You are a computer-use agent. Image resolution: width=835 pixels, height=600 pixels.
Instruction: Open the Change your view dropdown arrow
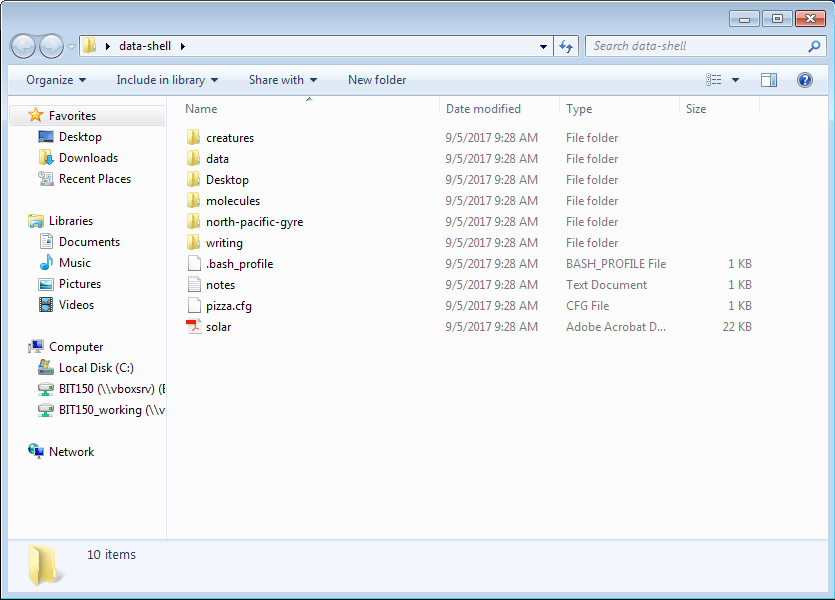(734, 79)
